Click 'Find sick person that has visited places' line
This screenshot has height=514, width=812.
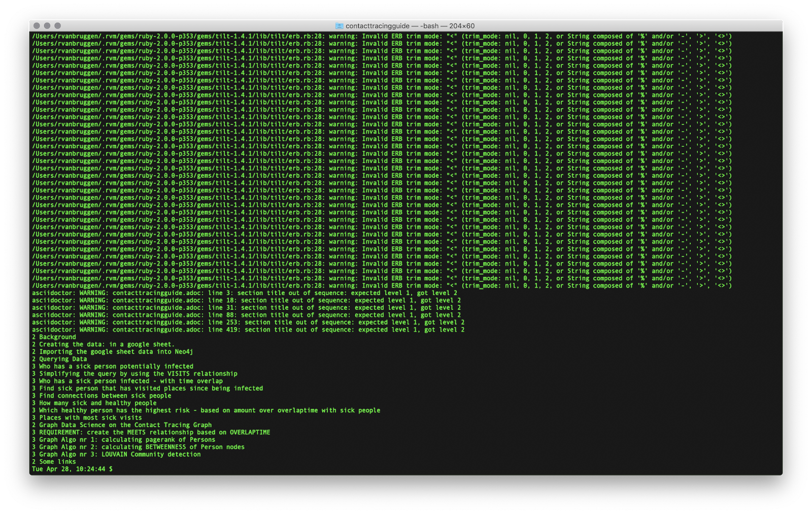pos(147,388)
